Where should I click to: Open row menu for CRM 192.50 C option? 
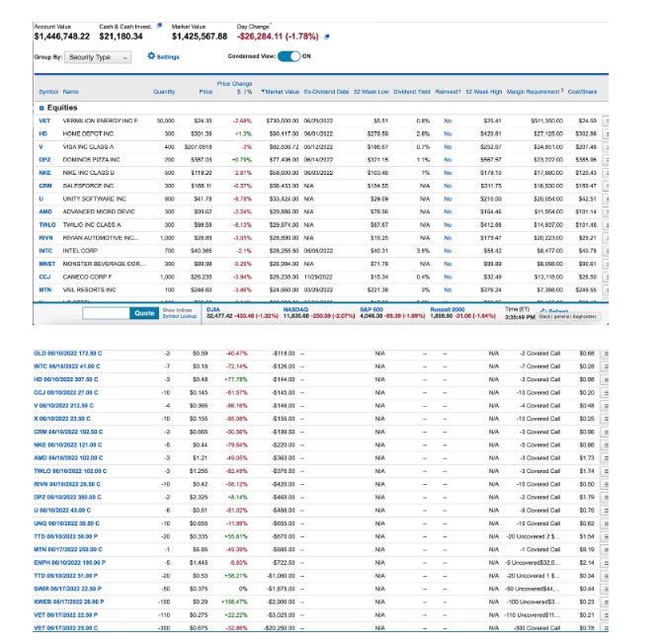pyautogui.click(x=607, y=433)
